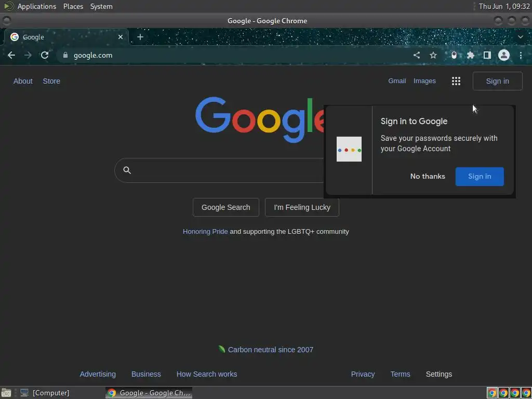Click the browser forward arrow

coord(28,55)
